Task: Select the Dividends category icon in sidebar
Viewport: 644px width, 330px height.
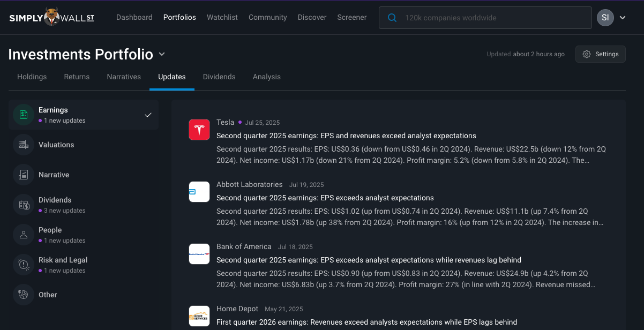Action: pos(24,205)
